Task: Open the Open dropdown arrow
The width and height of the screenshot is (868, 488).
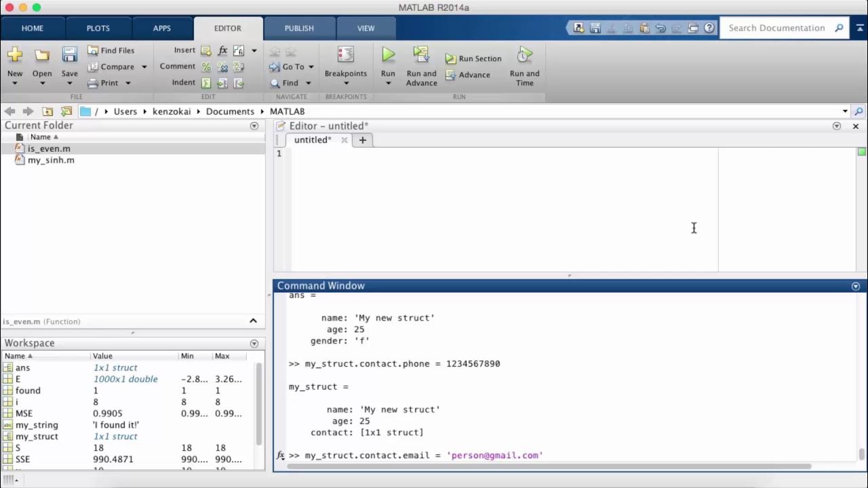Action: (42, 83)
